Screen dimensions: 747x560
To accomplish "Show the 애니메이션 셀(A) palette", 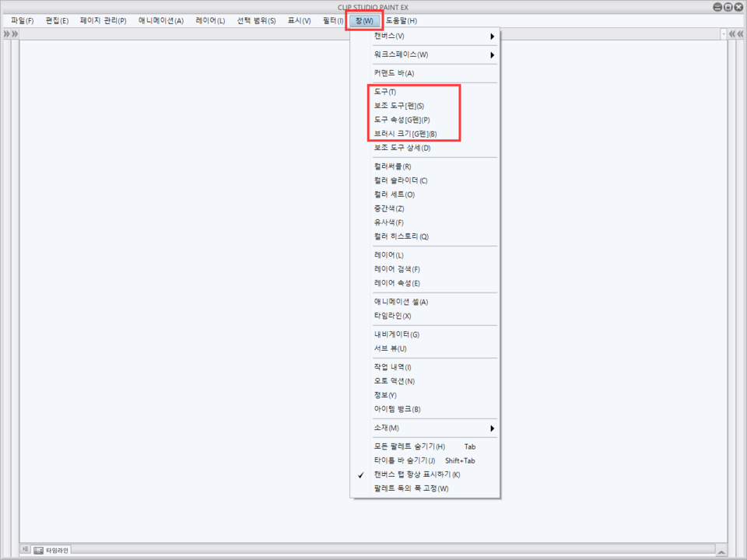I will point(434,302).
